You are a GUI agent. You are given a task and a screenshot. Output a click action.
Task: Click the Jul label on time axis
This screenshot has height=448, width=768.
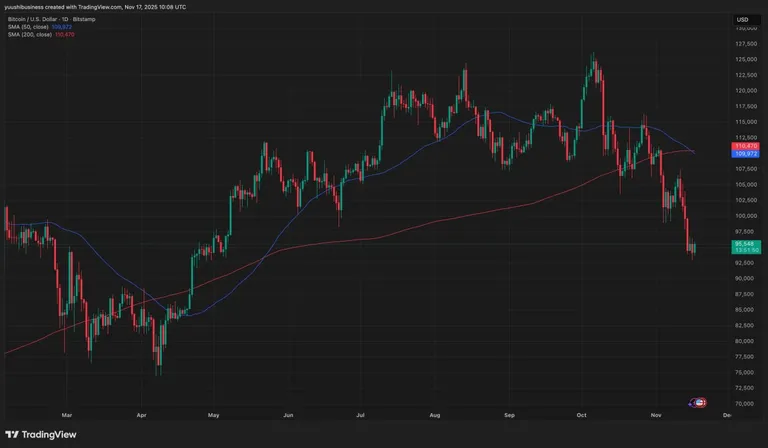pyautogui.click(x=360, y=415)
